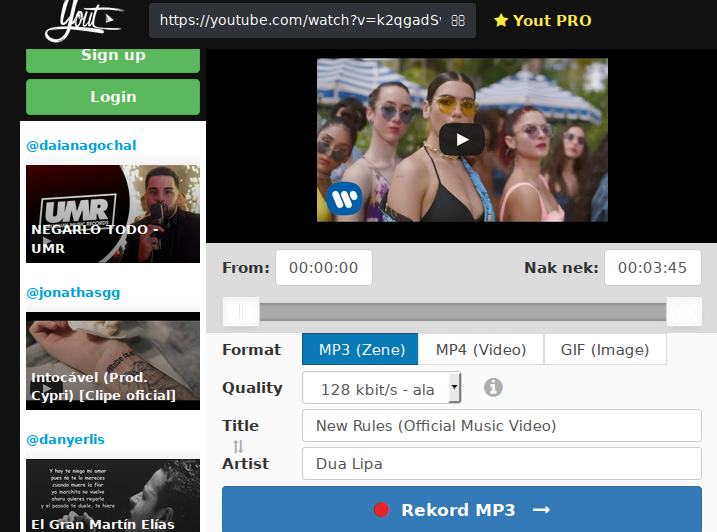
Task: Click the Login button
Action: click(x=113, y=97)
